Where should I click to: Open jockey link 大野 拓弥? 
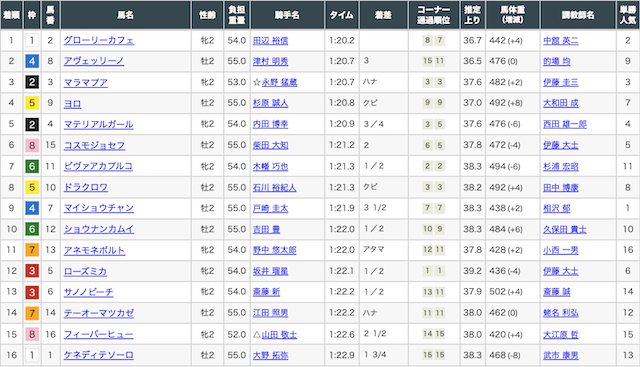(x=270, y=355)
